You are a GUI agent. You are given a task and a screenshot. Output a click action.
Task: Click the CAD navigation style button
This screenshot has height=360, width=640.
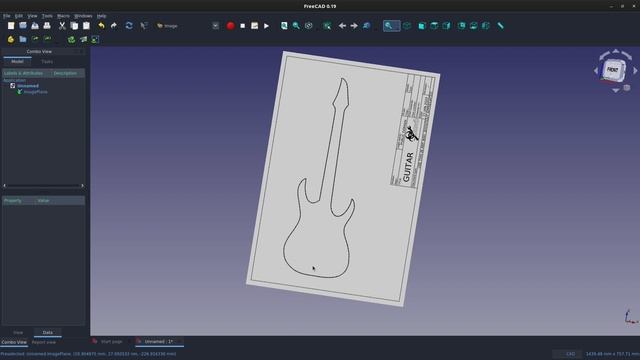[568, 354]
